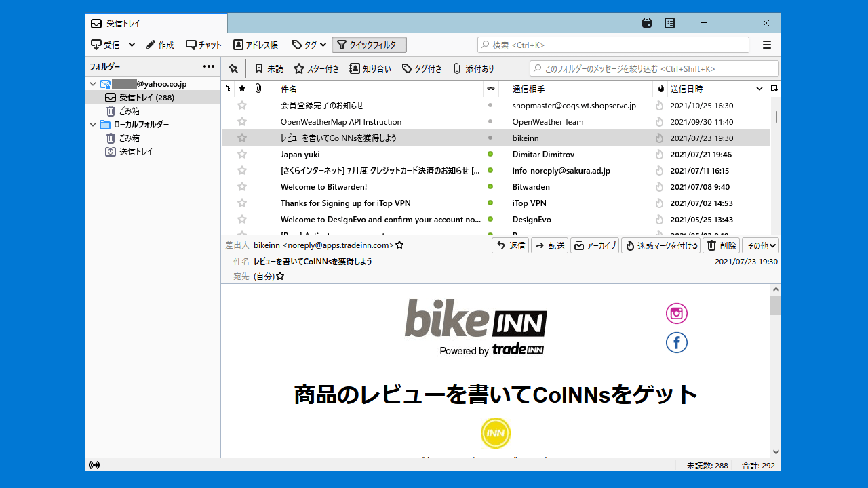The image size is (868, 488).
Task: Open folder pane options (three dots)
Action: (209, 66)
